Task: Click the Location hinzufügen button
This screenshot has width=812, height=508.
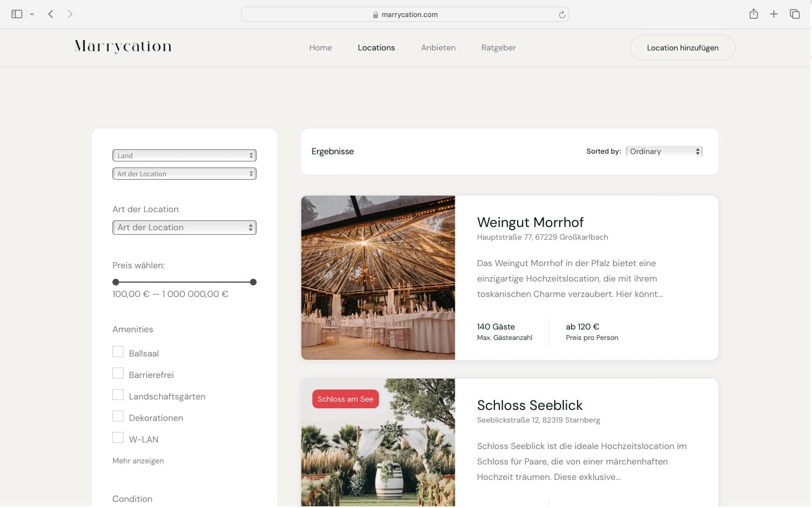Action: click(682, 48)
